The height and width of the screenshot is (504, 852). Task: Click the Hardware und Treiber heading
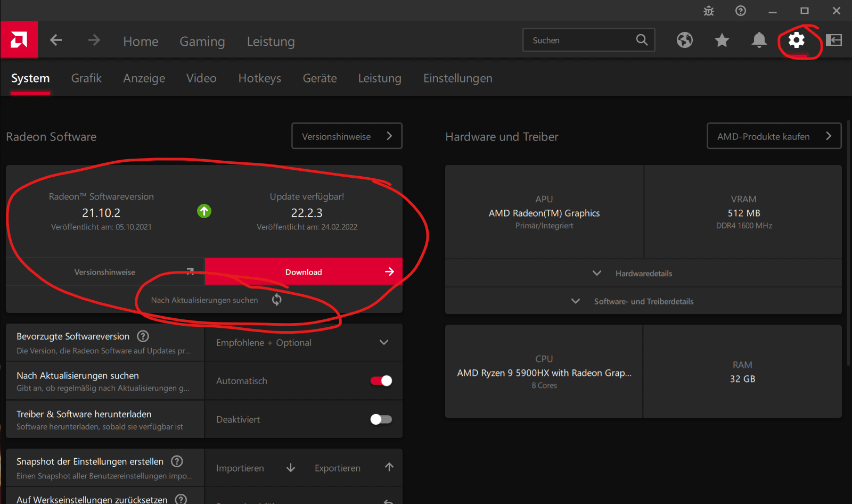[502, 137]
